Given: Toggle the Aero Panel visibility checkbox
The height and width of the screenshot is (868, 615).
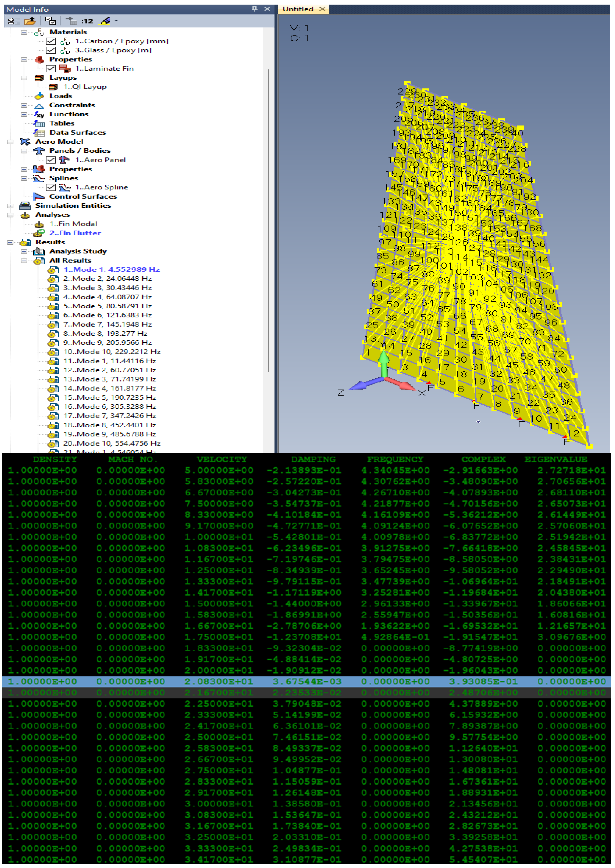Looking at the screenshot, I should point(51,160).
